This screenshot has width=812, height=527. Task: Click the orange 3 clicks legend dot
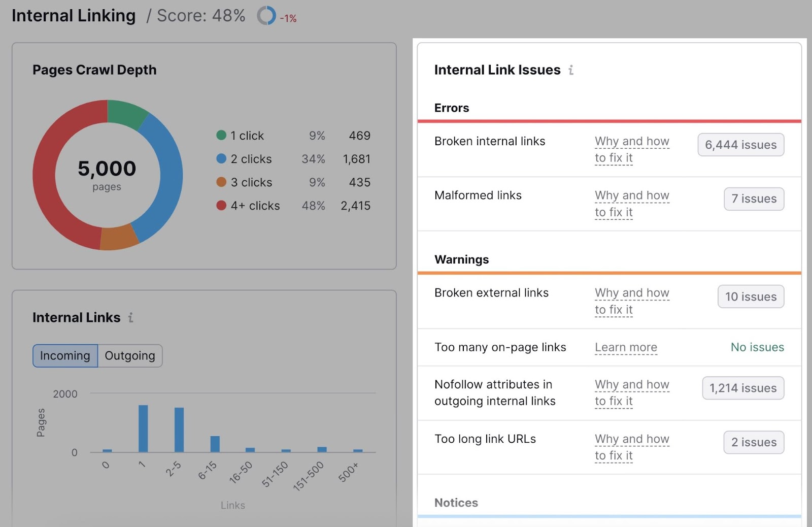click(x=221, y=182)
